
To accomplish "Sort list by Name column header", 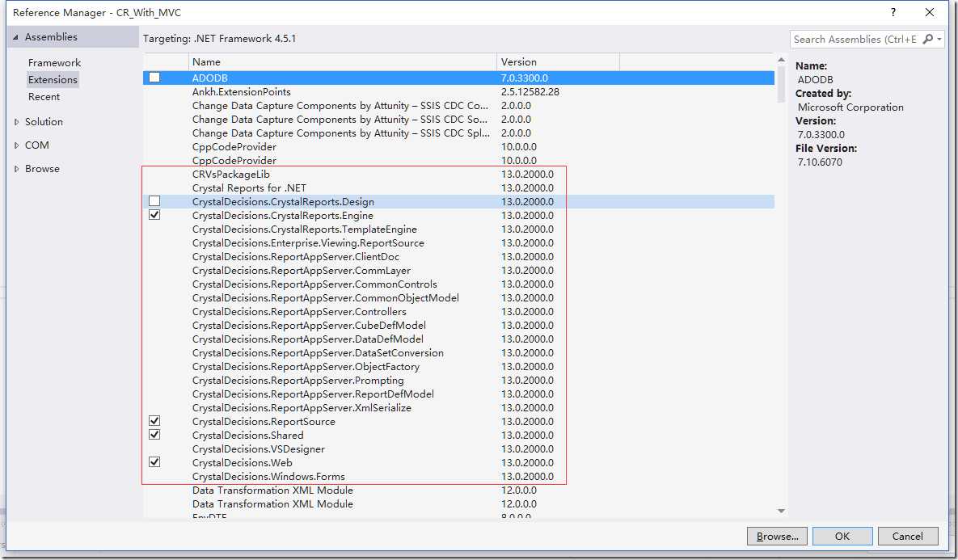I will coord(342,61).
